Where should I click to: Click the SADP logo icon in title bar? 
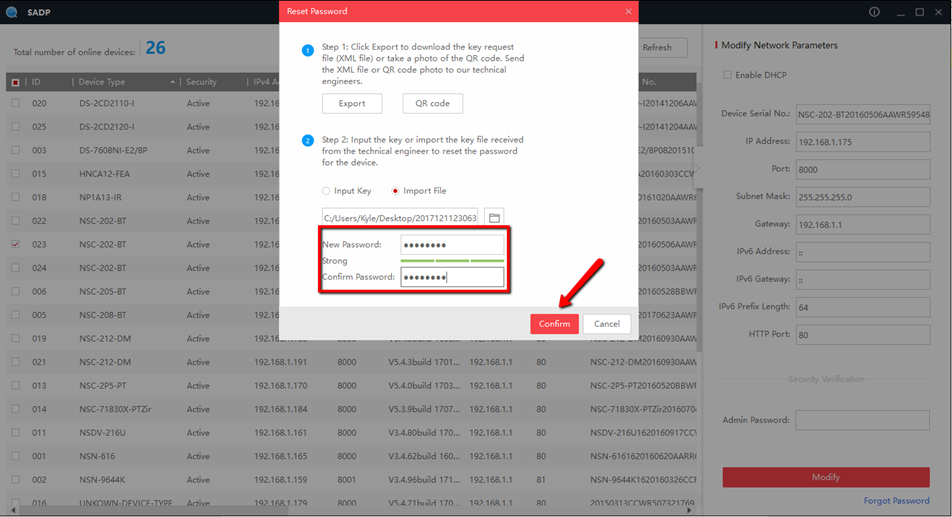(12, 12)
